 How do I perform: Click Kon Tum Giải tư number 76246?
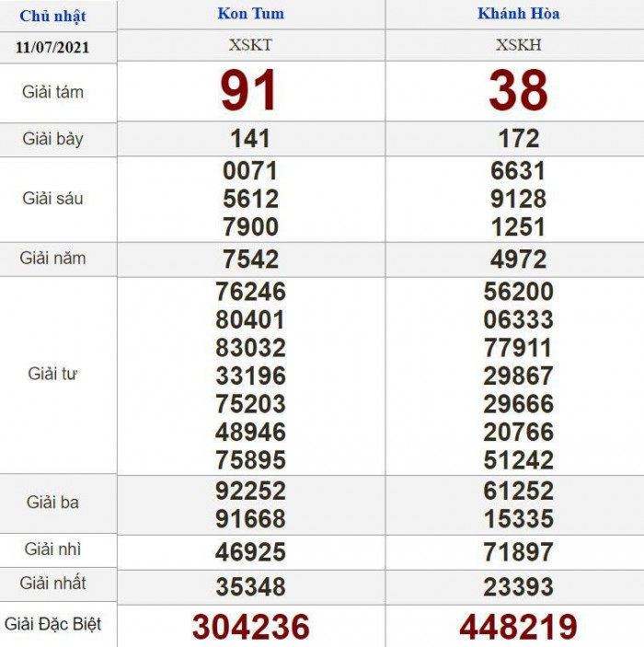pyautogui.click(x=250, y=292)
